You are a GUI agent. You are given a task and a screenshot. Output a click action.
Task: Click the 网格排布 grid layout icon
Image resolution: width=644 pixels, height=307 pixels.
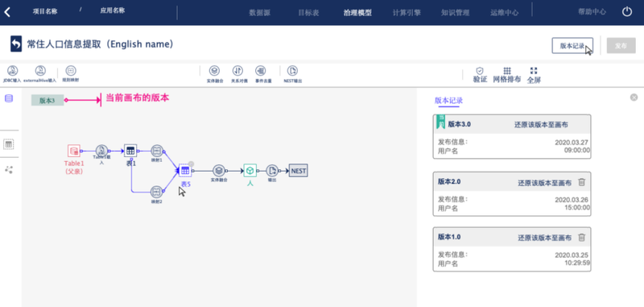click(507, 71)
